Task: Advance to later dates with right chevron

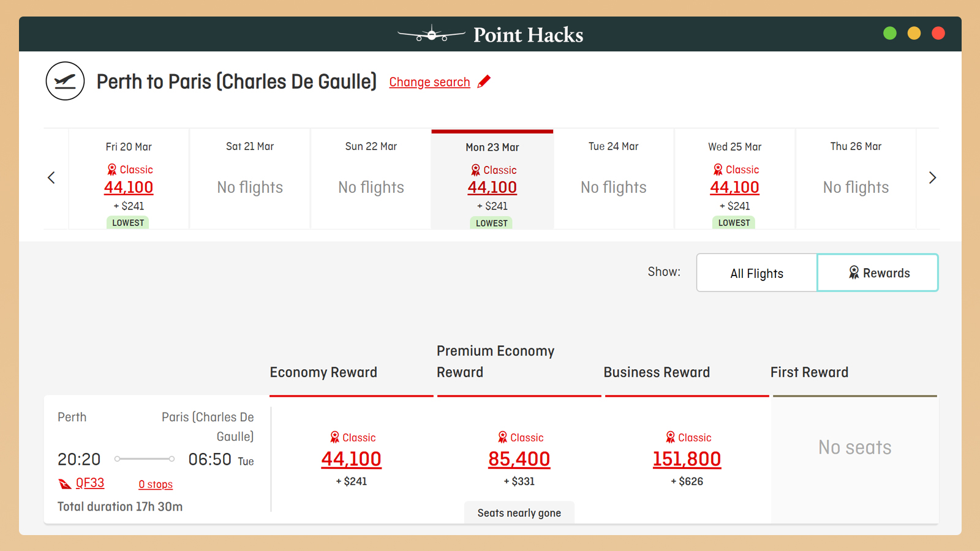Action: pyautogui.click(x=932, y=178)
